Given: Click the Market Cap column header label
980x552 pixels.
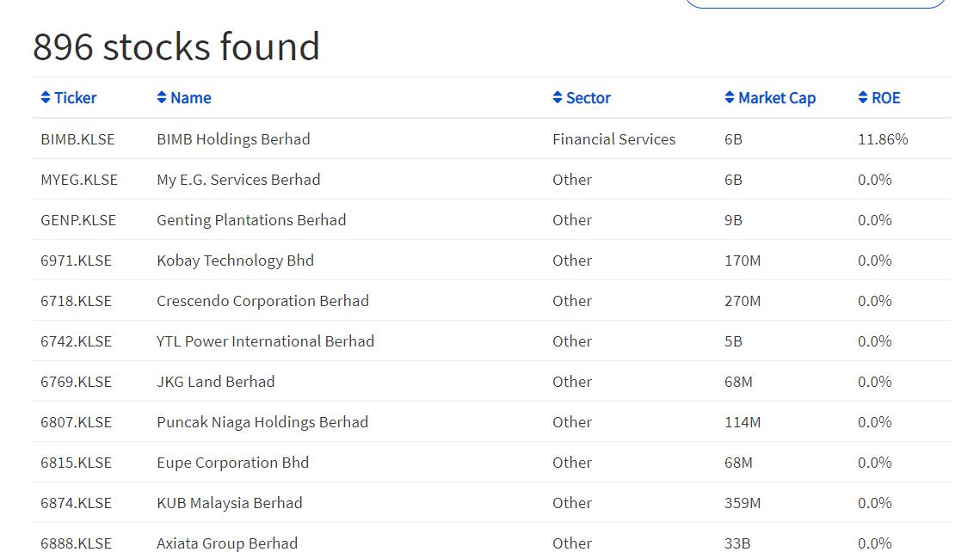Looking at the screenshot, I should (x=777, y=98).
